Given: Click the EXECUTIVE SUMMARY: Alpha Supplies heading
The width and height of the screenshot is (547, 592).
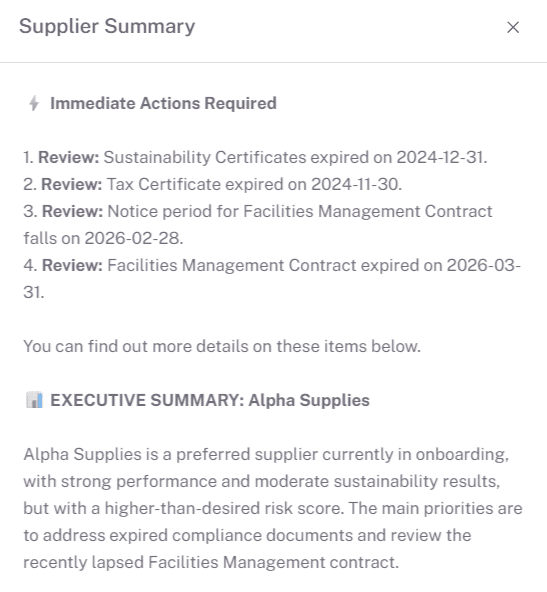Looking at the screenshot, I should [x=210, y=400].
